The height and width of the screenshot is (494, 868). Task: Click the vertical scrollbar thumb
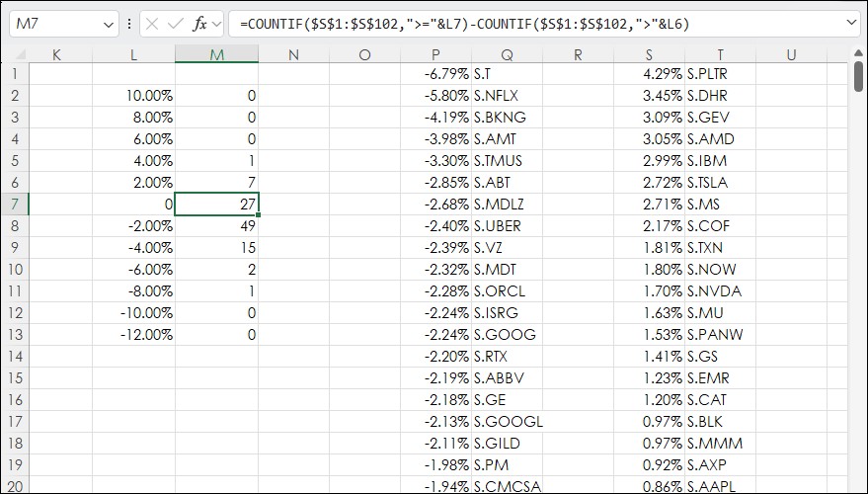click(858, 76)
